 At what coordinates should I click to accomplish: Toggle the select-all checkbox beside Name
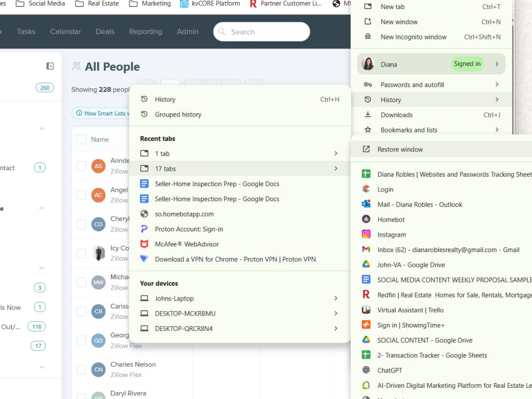click(x=81, y=139)
